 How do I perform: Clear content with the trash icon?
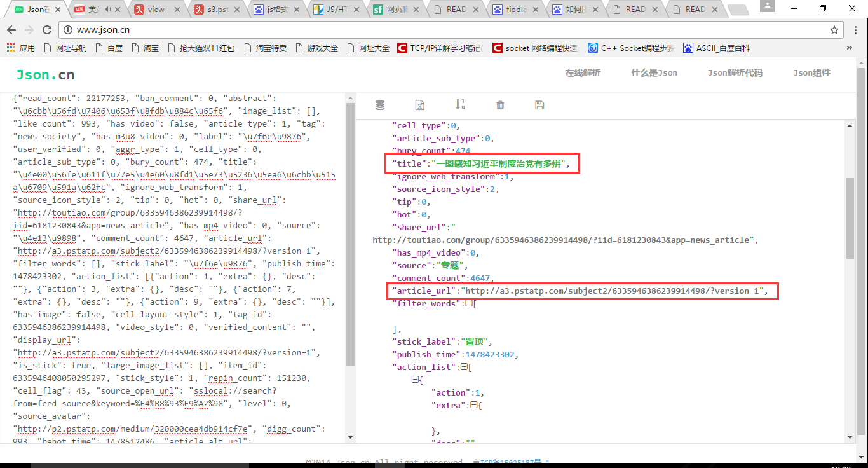click(x=500, y=104)
